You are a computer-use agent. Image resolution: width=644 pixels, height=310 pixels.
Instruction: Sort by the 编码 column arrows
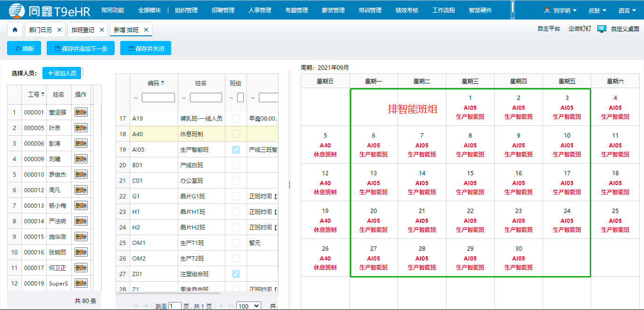pos(162,83)
